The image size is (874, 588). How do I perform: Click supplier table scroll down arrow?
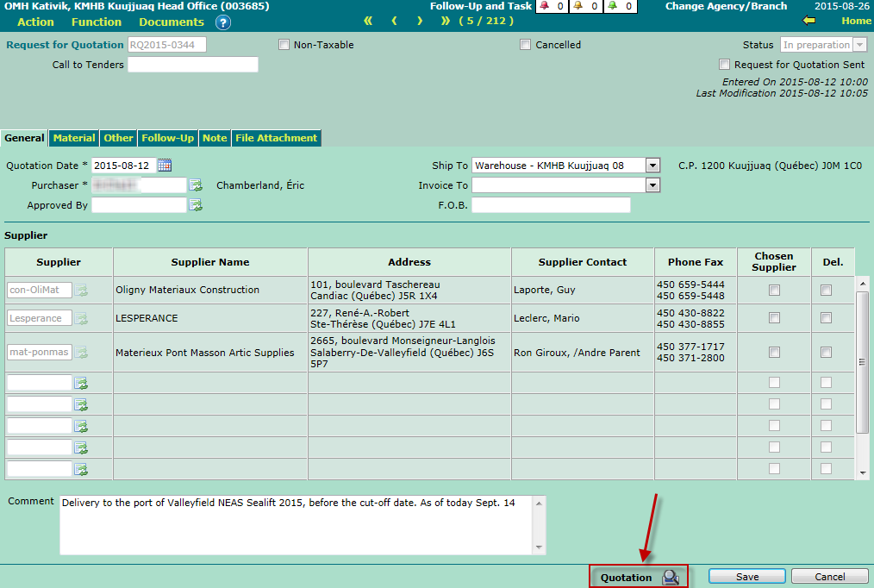pos(862,472)
